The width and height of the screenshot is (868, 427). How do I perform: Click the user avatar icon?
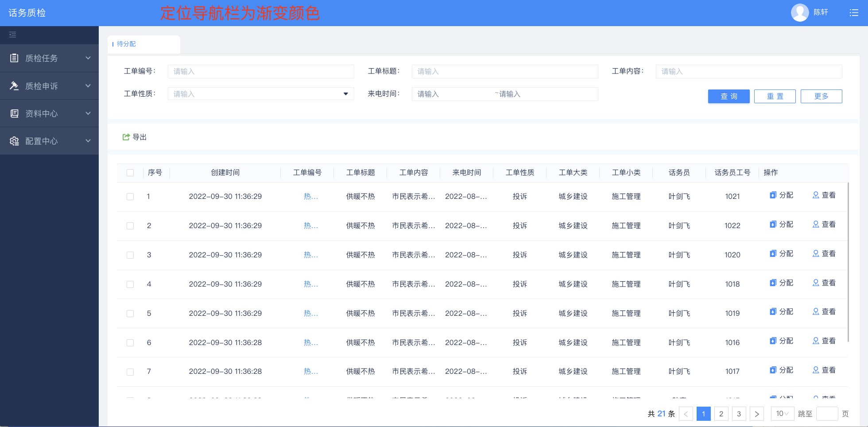(800, 12)
